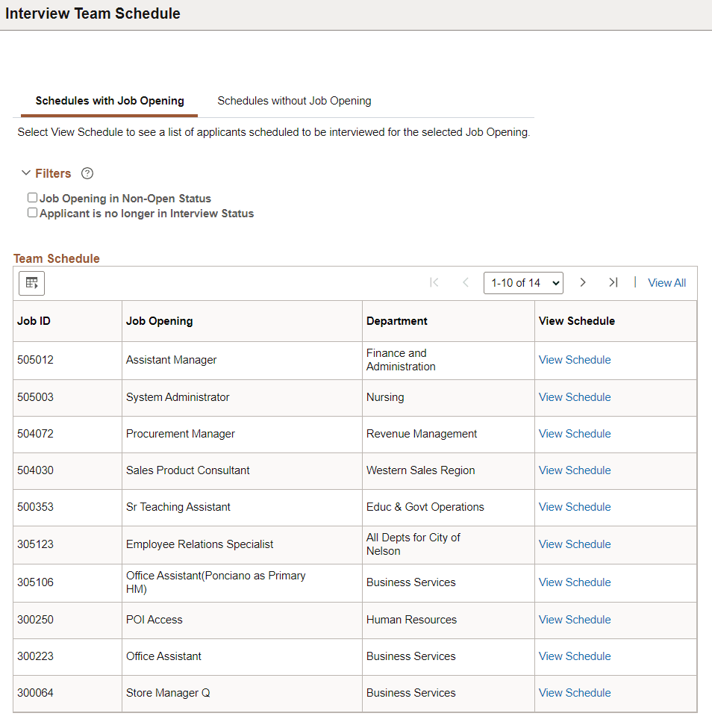Select Job ID 505003 cell
This screenshot has width=712, height=728.
coord(67,397)
